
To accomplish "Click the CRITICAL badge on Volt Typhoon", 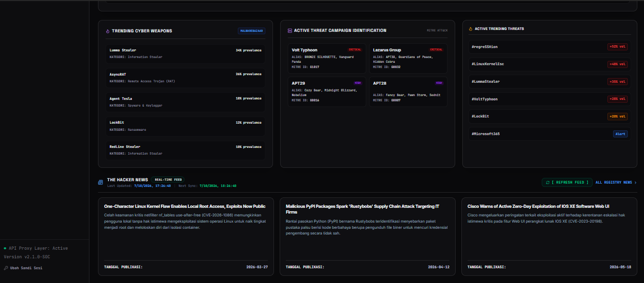I will pos(355,49).
